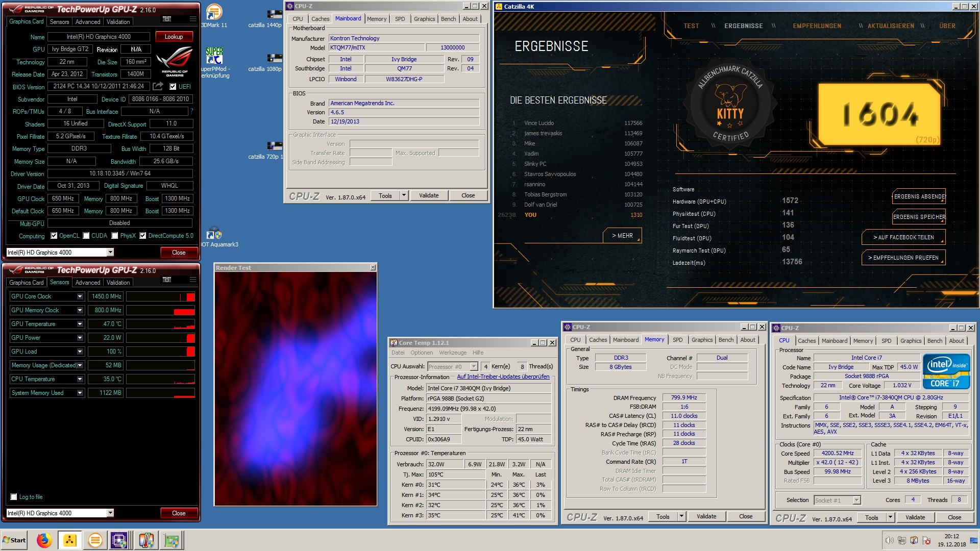Open the Tools dropdown arrow in Mainboard CPU-Z
The image size is (980, 551).
click(404, 195)
